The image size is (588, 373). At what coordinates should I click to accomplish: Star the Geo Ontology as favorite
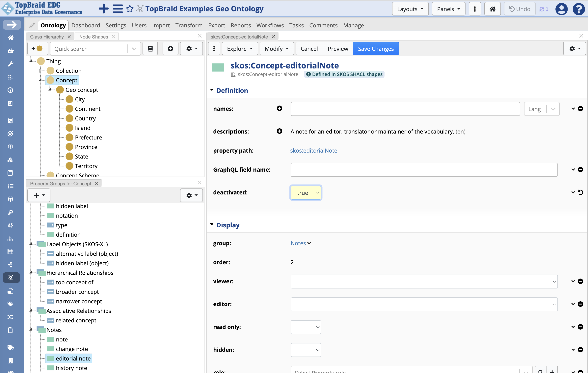pyautogui.click(x=130, y=9)
